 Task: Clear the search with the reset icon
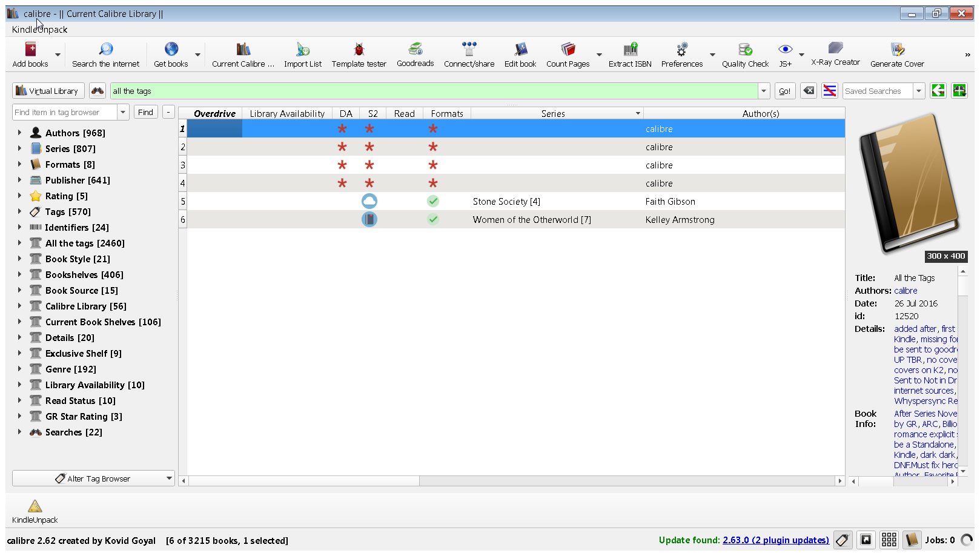click(x=809, y=91)
